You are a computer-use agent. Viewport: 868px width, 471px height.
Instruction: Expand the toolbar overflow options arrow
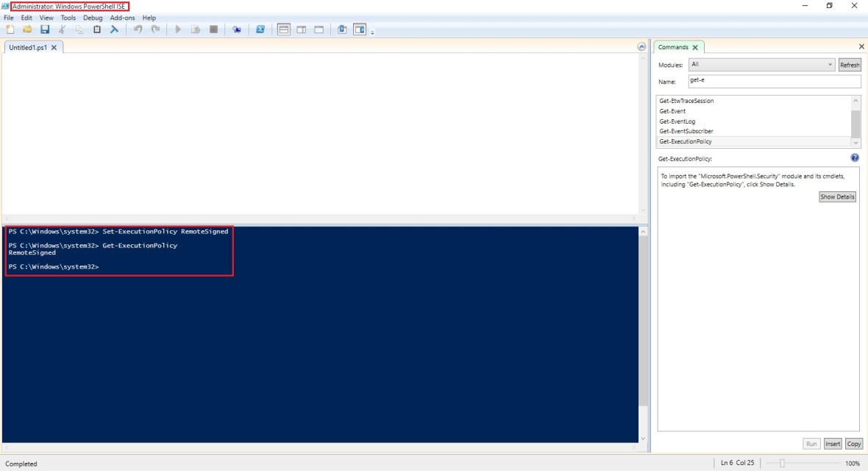point(372,32)
